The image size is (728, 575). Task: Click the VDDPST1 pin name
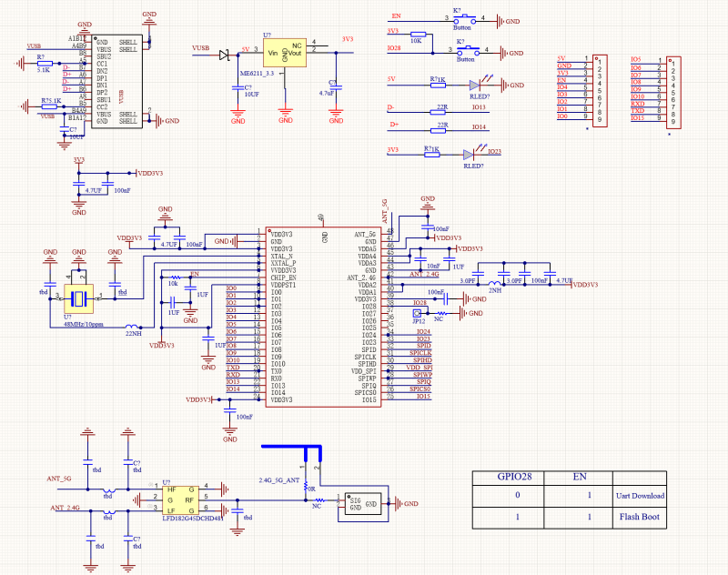283,285
